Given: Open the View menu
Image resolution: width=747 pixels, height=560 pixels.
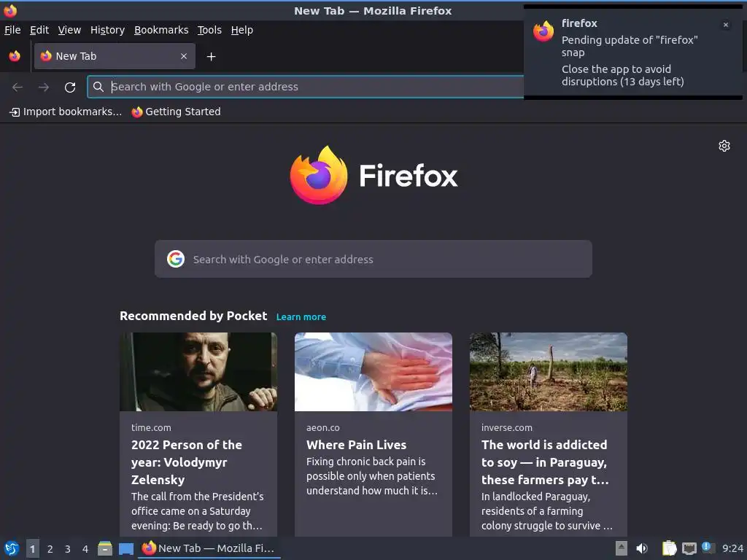Looking at the screenshot, I should pyautogui.click(x=69, y=30).
